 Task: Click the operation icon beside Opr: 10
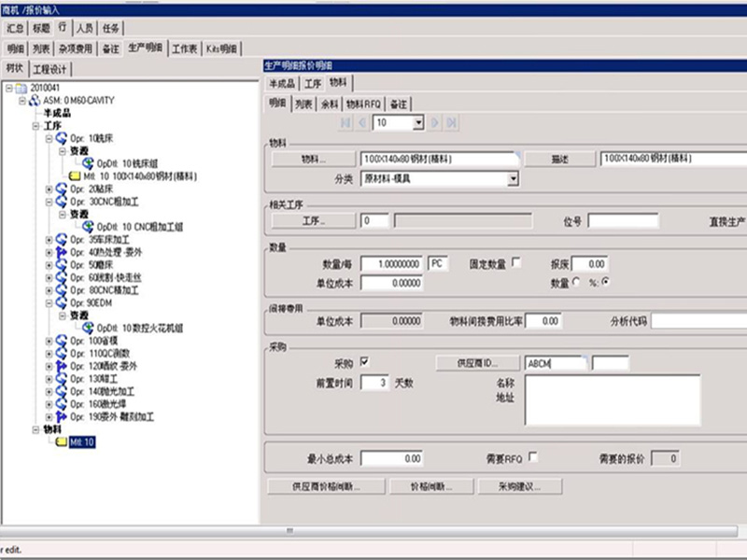point(62,138)
